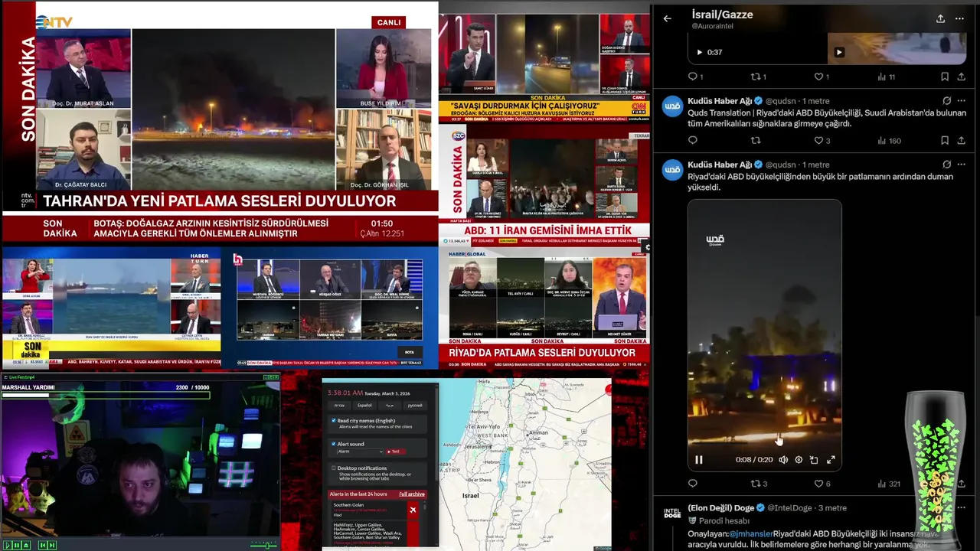This screenshot has height=551, width=980.
Task: Switch alerts language to русский
Action: click(415, 406)
